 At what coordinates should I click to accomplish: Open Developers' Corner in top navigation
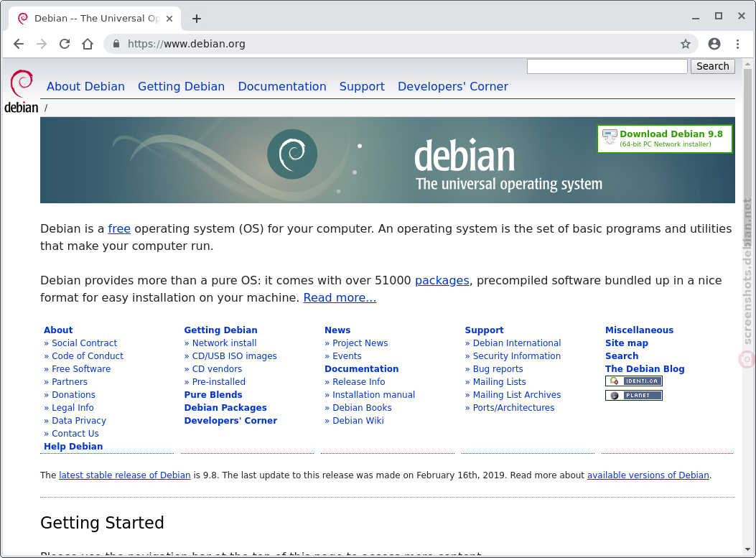coord(453,86)
